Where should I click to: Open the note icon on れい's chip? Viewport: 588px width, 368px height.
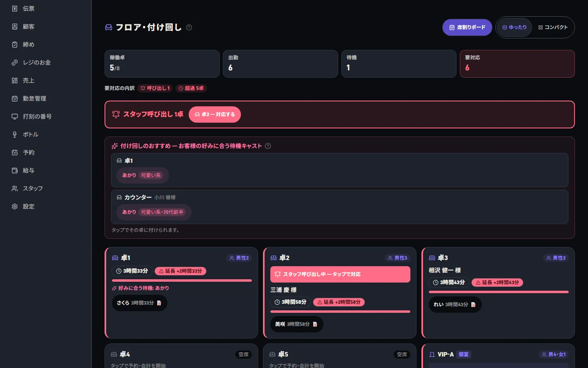[473, 305]
